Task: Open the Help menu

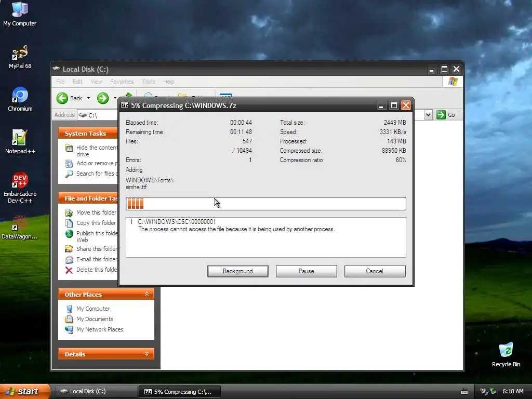Action: [169, 82]
